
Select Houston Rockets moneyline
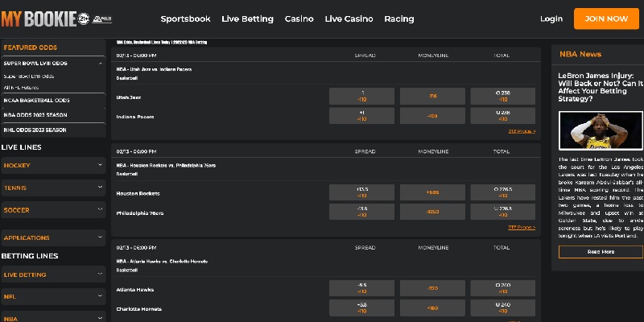[x=432, y=192]
